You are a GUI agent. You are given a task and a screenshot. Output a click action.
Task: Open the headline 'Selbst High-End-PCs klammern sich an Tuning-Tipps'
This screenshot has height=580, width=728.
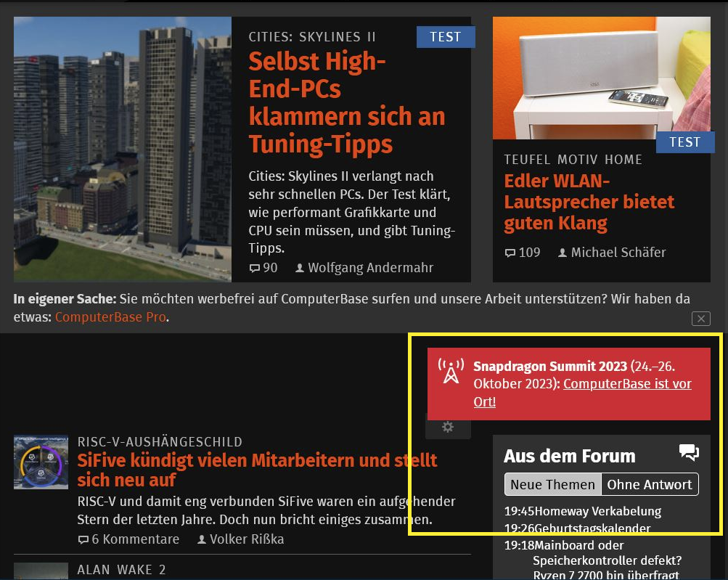[x=346, y=102]
